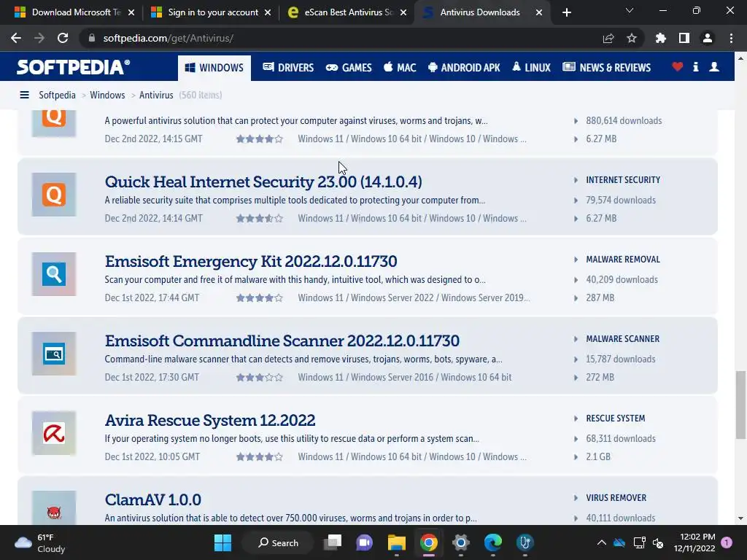Screen dimensions: 747x560
Task: Click Antivirus breadcrumb link
Action: [x=156, y=96]
